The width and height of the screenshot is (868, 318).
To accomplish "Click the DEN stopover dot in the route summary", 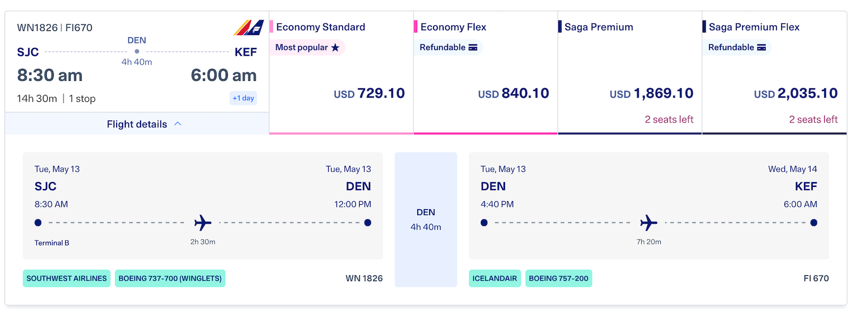I will pos(137,51).
